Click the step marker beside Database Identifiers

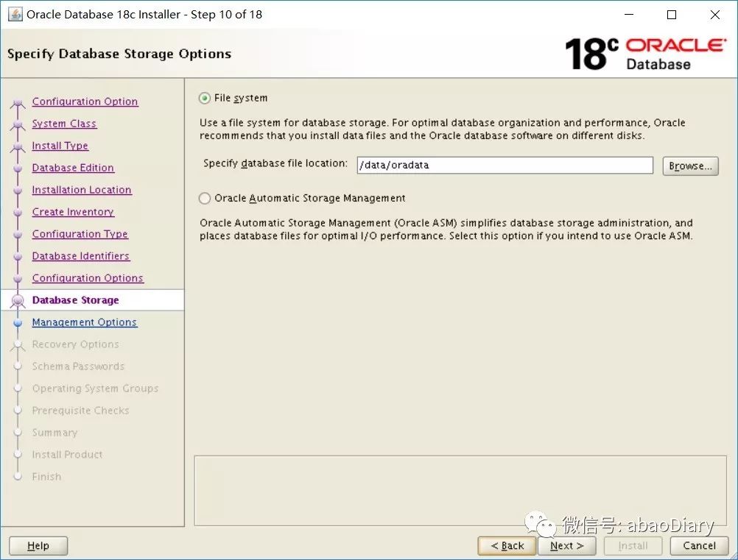click(x=18, y=257)
